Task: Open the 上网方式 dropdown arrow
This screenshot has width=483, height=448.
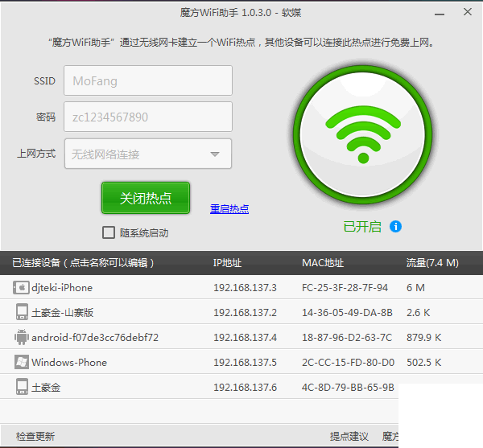Action: 215,154
